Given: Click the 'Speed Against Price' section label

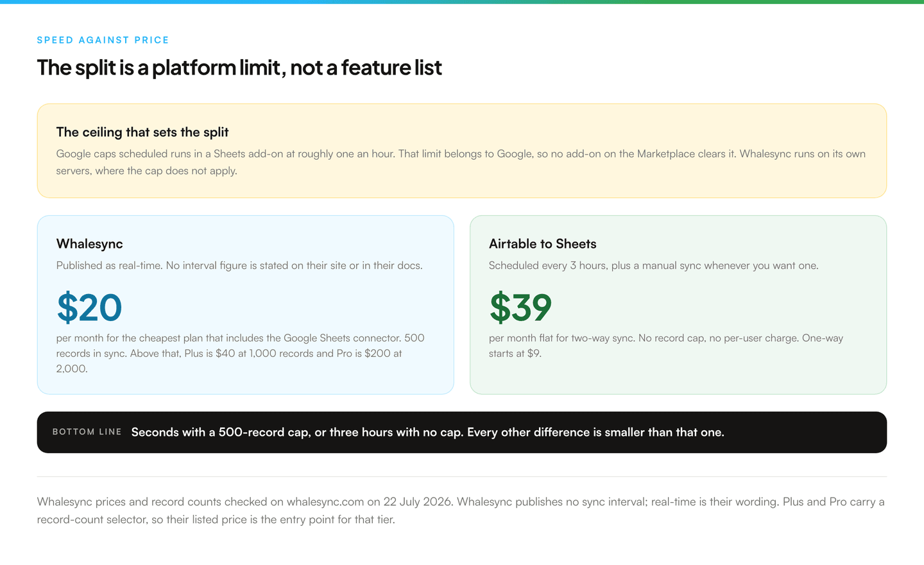Looking at the screenshot, I should (x=103, y=40).
